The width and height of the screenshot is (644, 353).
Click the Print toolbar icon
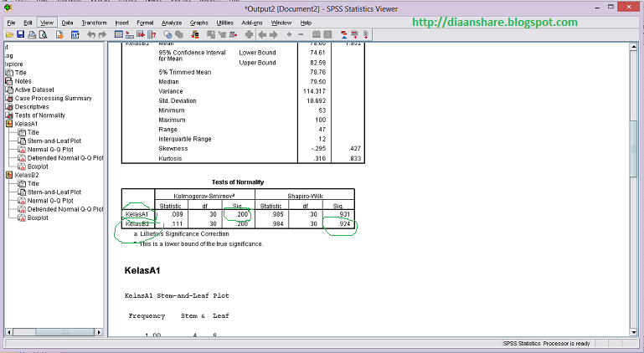tap(32, 34)
